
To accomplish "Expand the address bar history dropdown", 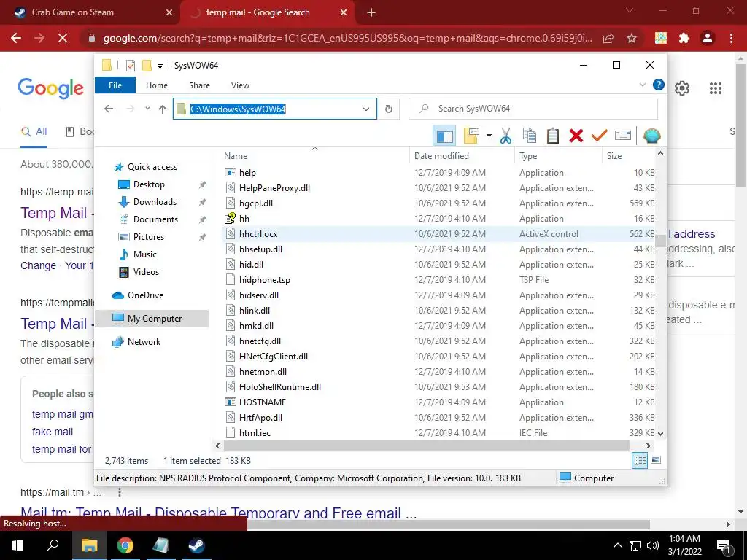I will (366, 109).
